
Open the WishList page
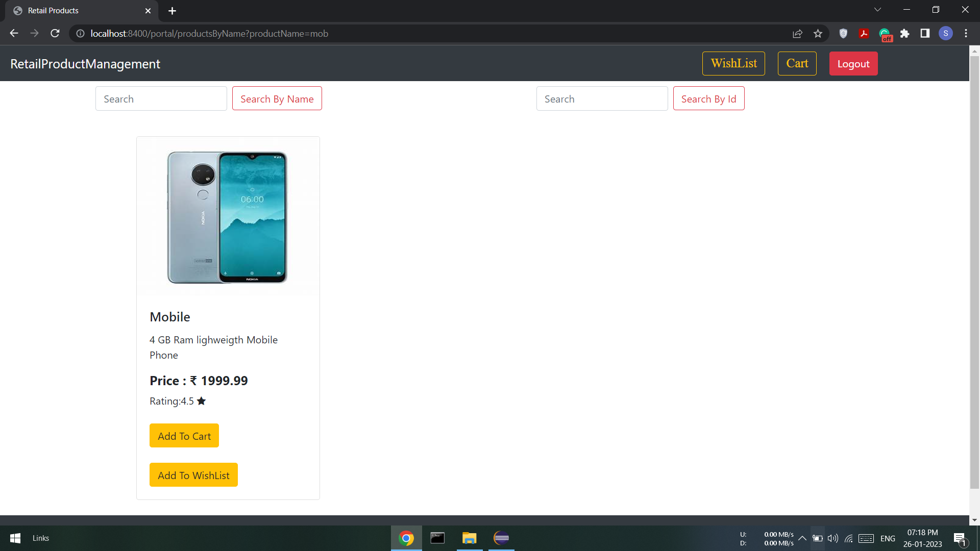[x=733, y=63]
